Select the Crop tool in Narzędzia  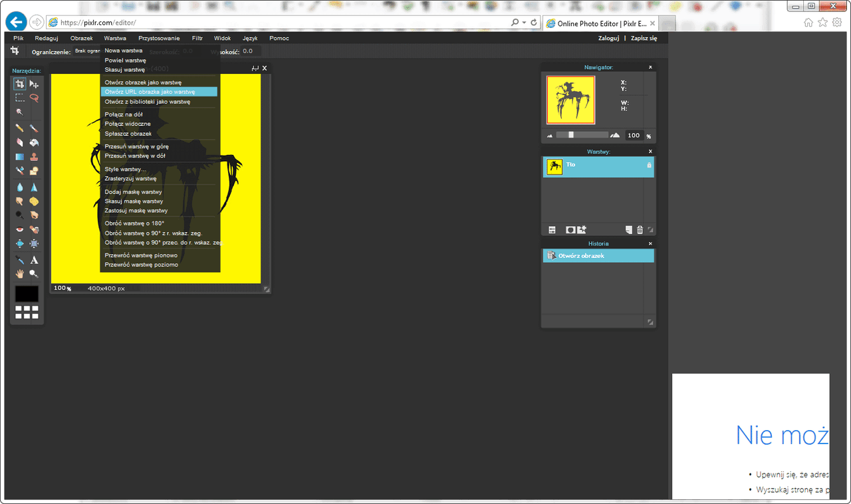coord(20,84)
